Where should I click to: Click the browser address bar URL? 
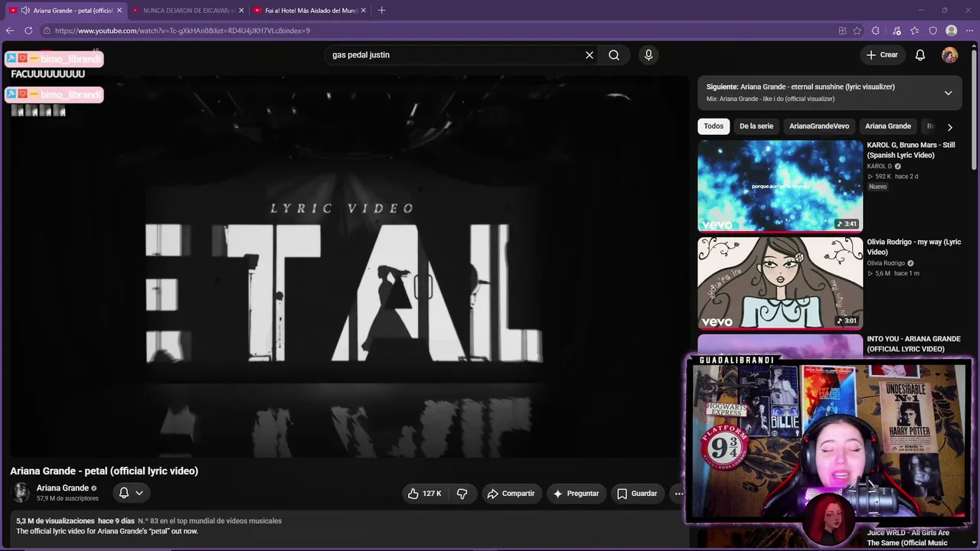point(182,31)
